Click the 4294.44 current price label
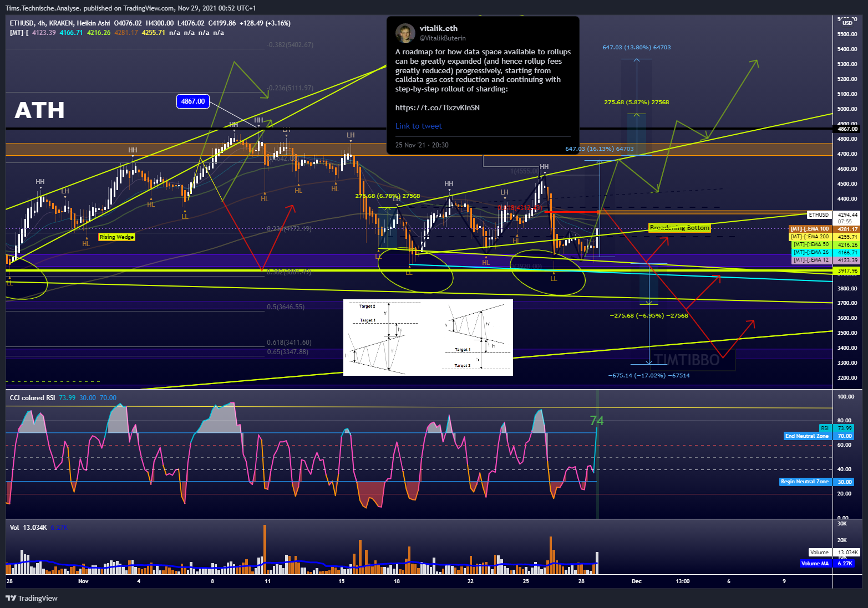868x608 pixels. [847, 214]
